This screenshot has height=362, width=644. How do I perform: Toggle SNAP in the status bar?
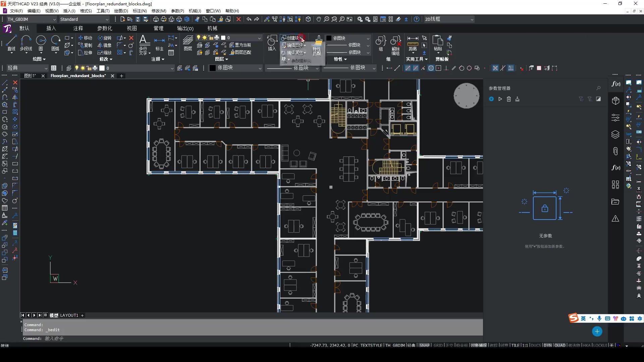(424, 345)
